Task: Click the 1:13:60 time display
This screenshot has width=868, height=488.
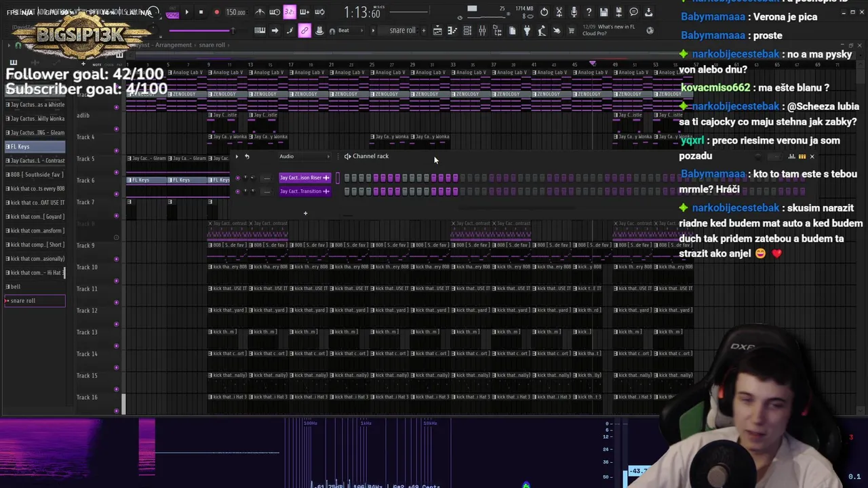Action: pos(361,12)
